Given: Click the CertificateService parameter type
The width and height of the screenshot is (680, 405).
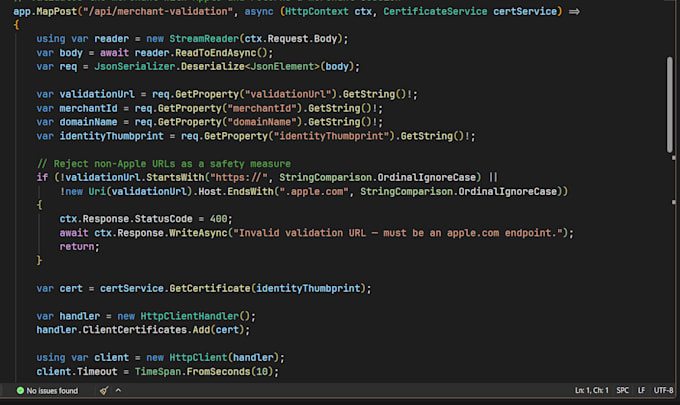Looking at the screenshot, I should coord(435,11).
